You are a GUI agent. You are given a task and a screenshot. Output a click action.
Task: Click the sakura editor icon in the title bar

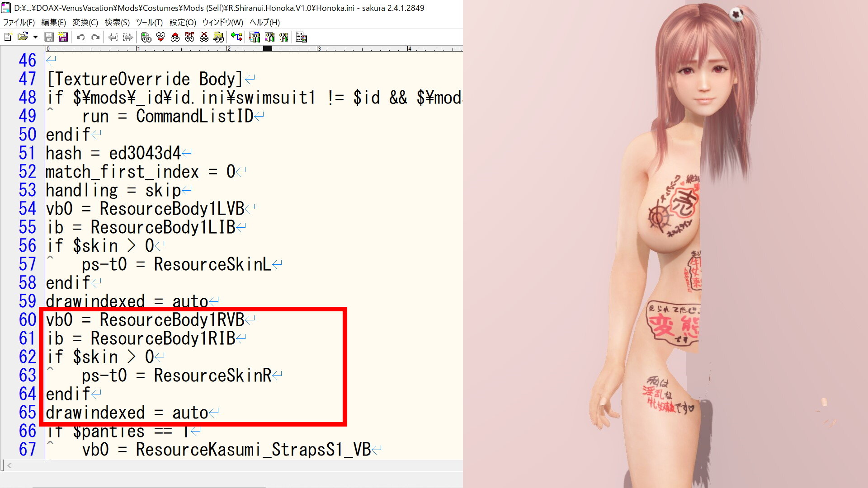6,8
